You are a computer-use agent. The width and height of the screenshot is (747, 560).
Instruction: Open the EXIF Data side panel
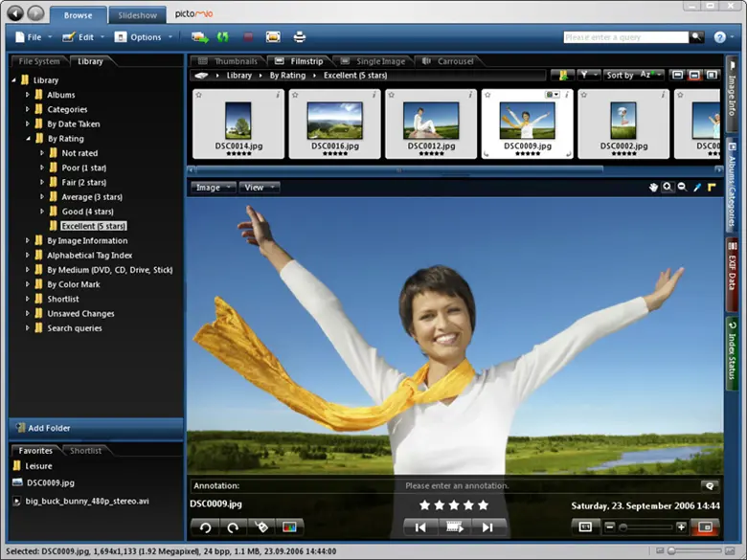pyautogui.click(x=732, y=273)
